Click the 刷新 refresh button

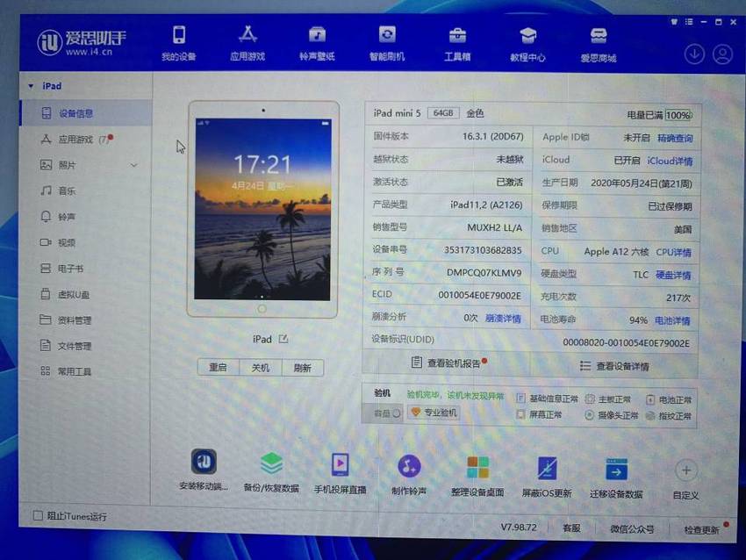[x=302, y=368]
